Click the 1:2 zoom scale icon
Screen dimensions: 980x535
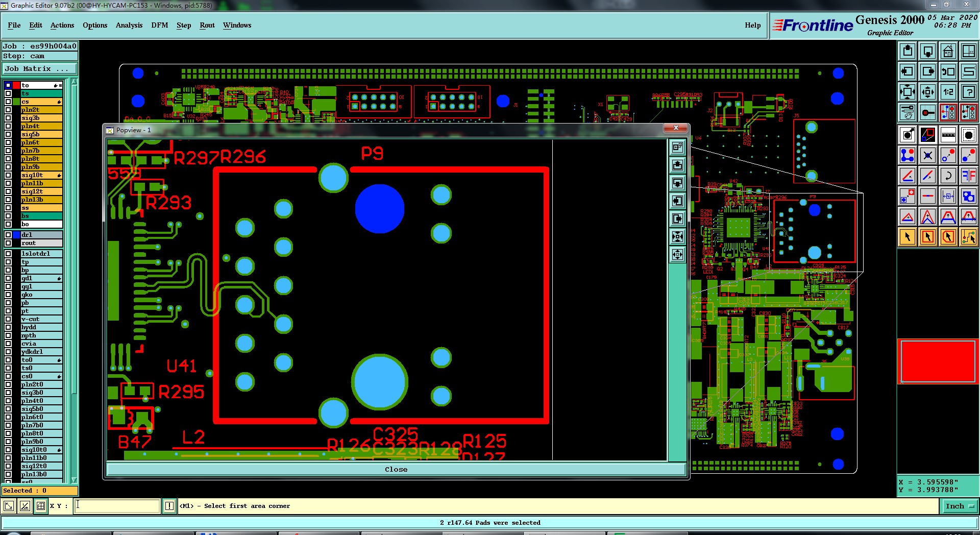[x=948, y=92]
